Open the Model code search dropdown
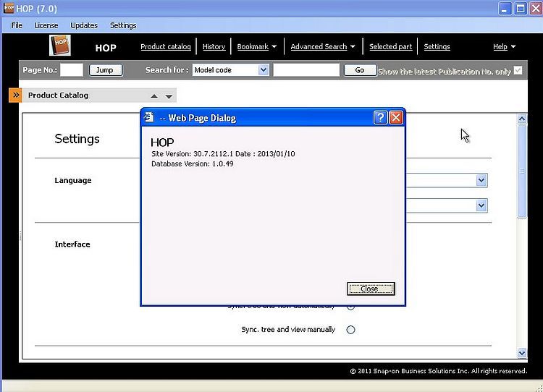 pos(264,70)
